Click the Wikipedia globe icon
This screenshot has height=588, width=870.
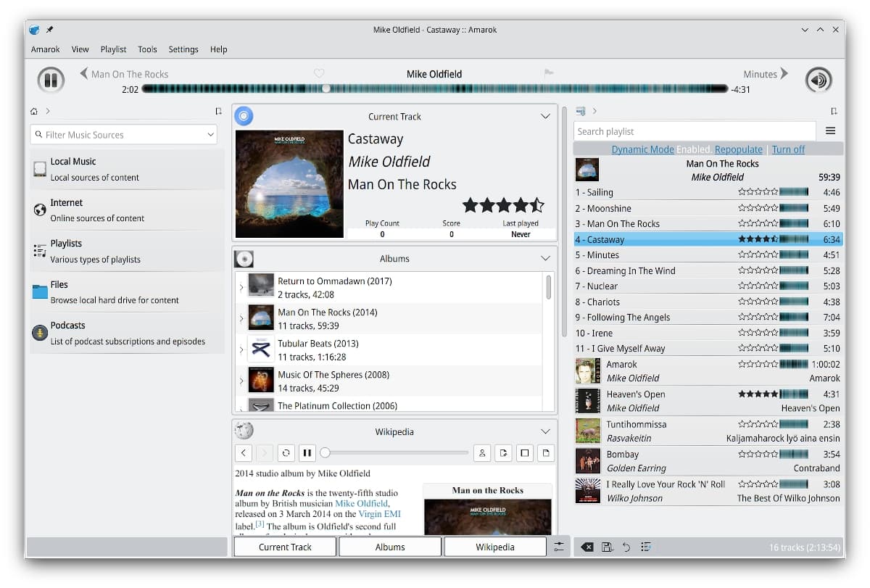pyautogui.click(x=244, y=431)
